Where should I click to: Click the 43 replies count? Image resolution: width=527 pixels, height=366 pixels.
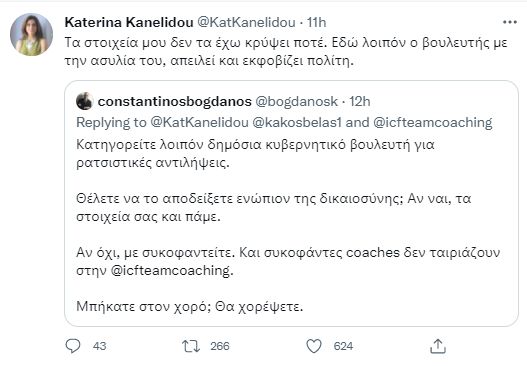click(x=99, y=346)
